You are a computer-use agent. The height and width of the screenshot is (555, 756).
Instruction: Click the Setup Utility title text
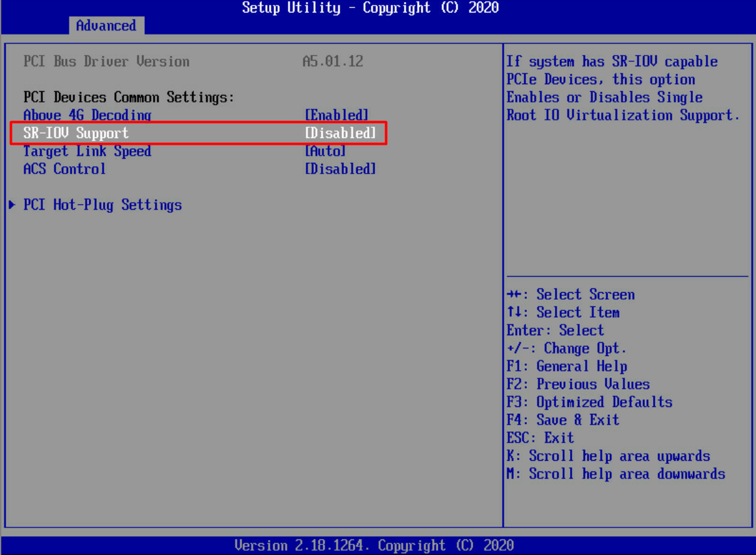tap(370, 7)
